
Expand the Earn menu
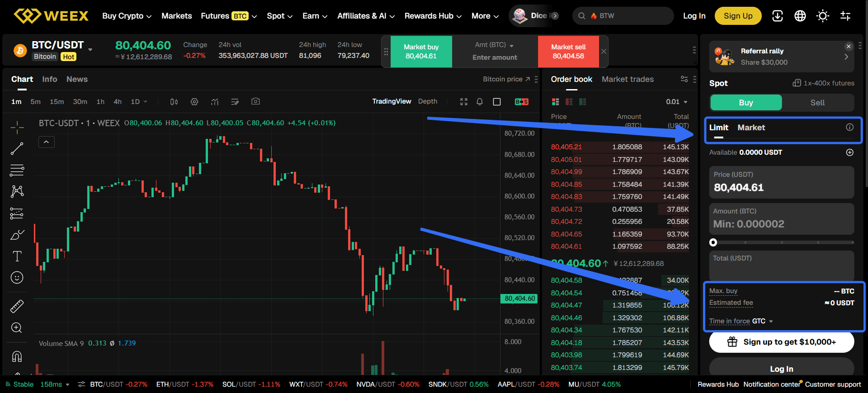(x=315, y=16)
